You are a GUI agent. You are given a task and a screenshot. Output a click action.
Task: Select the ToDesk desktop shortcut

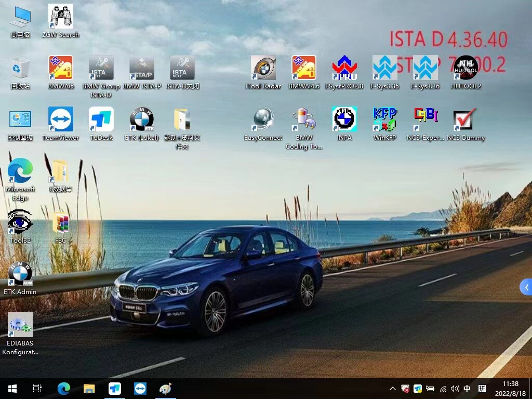click(x=101, y=124)
